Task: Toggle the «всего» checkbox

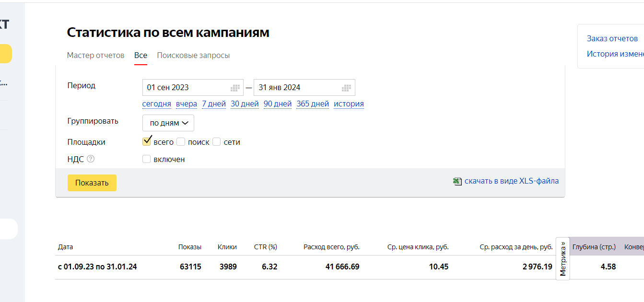Action: pos(147,142)
